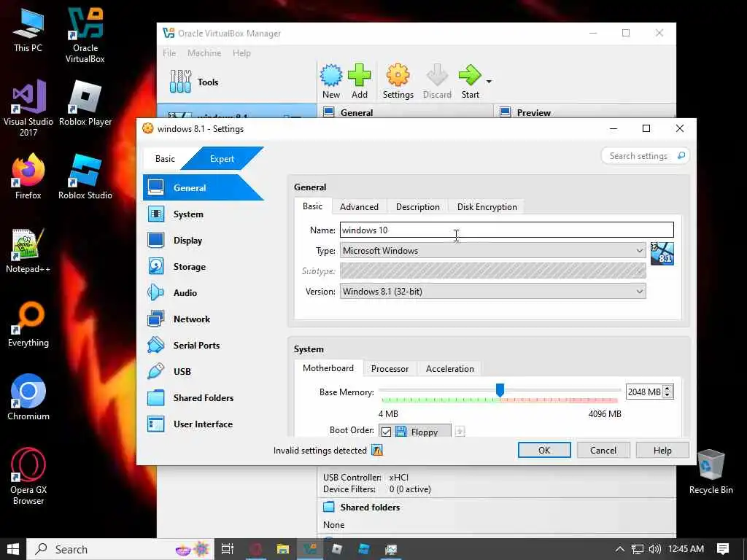Select the Motherboard tab
This screenshot has width=747, height=560.
click(328, 368)
